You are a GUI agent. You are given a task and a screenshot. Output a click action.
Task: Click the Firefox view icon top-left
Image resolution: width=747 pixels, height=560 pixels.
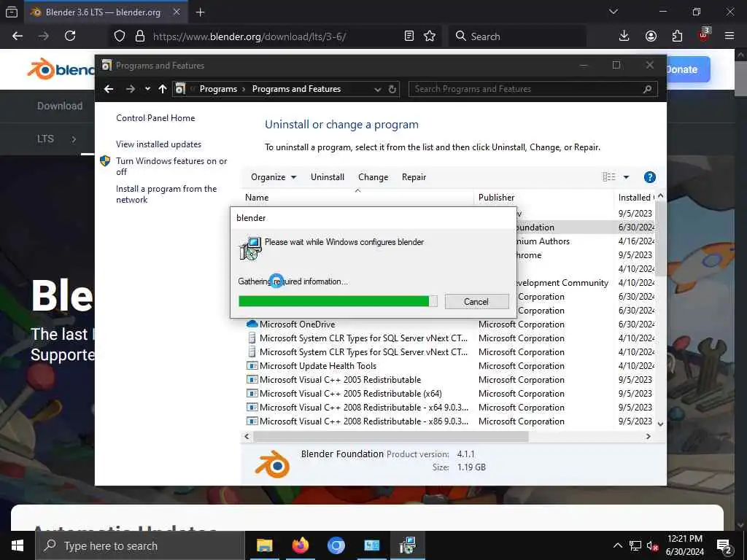click(x=12, y=12)
